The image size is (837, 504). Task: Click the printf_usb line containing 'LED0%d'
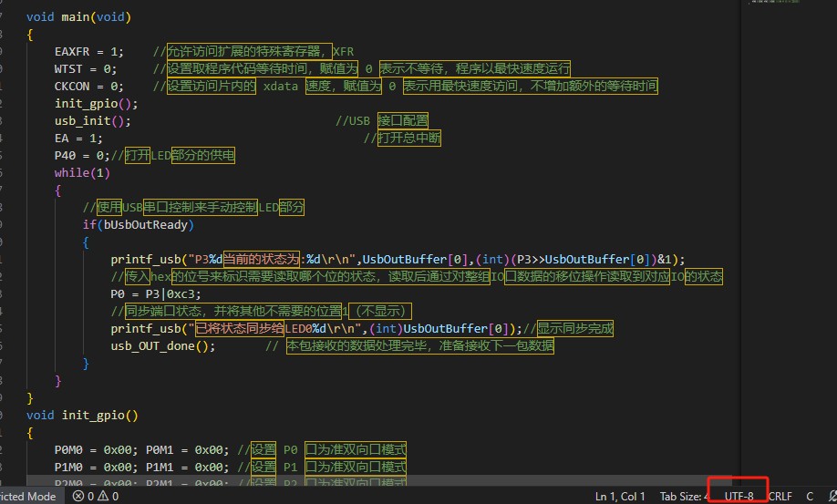tap(316, 328)
